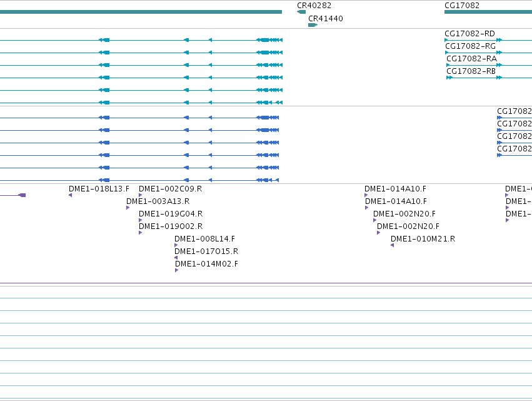Click the DME1-014M02.F label
This screenshot has height=401, width=532.
[x=207, y=264]
